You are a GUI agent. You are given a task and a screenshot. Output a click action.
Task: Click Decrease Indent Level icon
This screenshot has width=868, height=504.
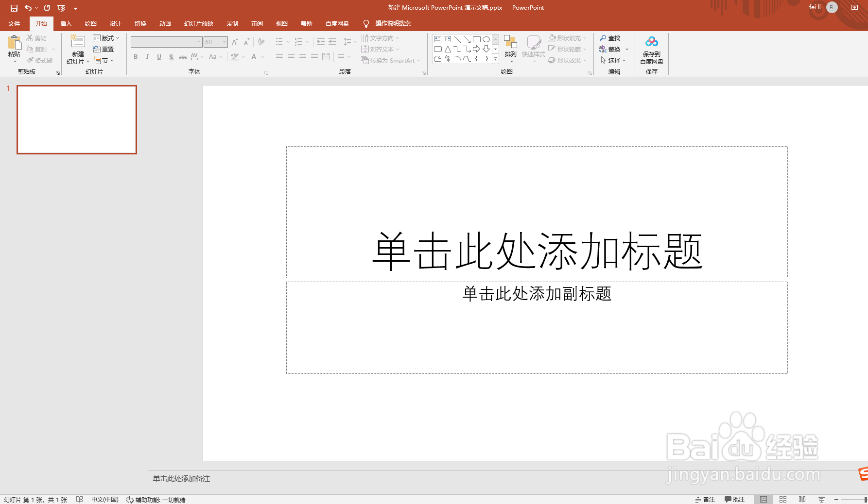coord(321,42)
